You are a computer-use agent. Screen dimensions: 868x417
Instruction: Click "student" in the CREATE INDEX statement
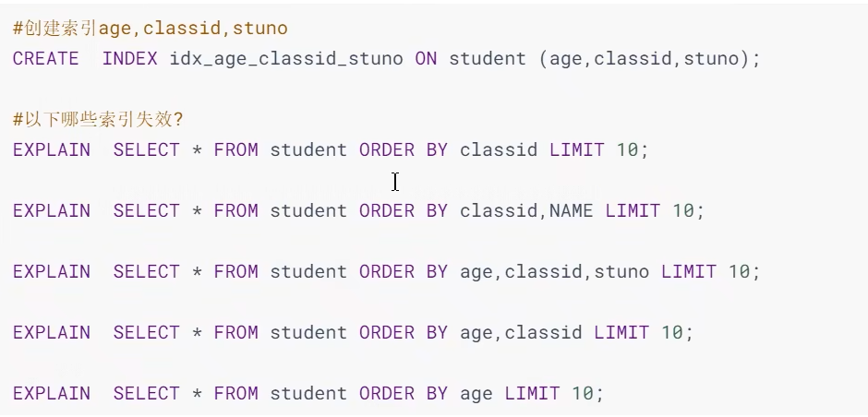[488, 58]
